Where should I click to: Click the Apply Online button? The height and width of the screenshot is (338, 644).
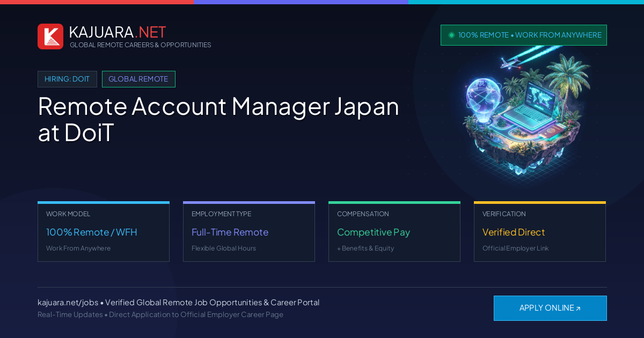click(x=550, y=308)
